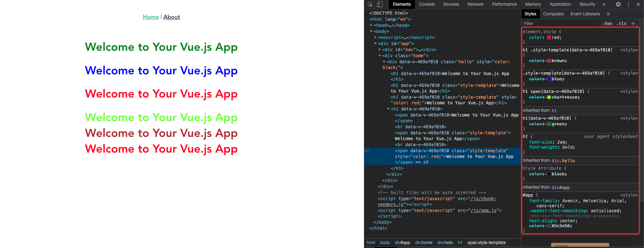Select body in the breadcrumb bar
The width and height of the screenshot is (644, 248).
[x=385, y=243]
